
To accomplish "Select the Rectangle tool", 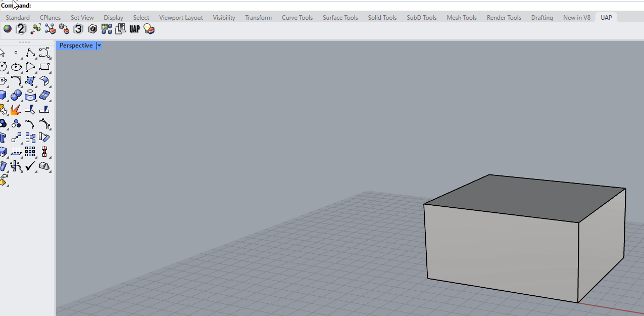I will click(44, 66).
